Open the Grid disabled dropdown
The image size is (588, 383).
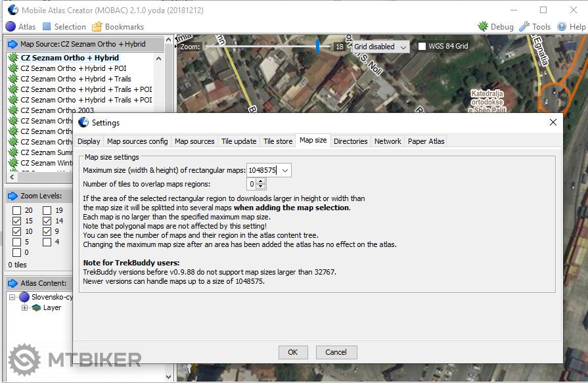380,47
